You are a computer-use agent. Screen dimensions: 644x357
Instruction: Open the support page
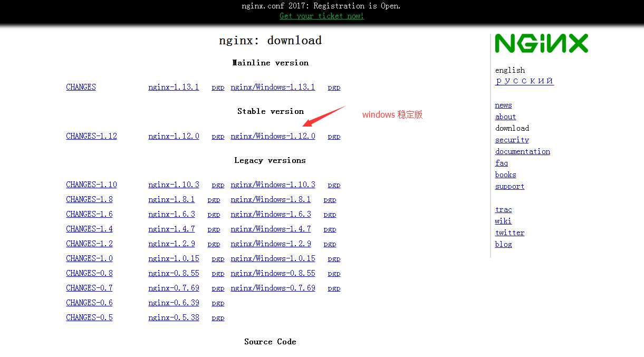510,186
